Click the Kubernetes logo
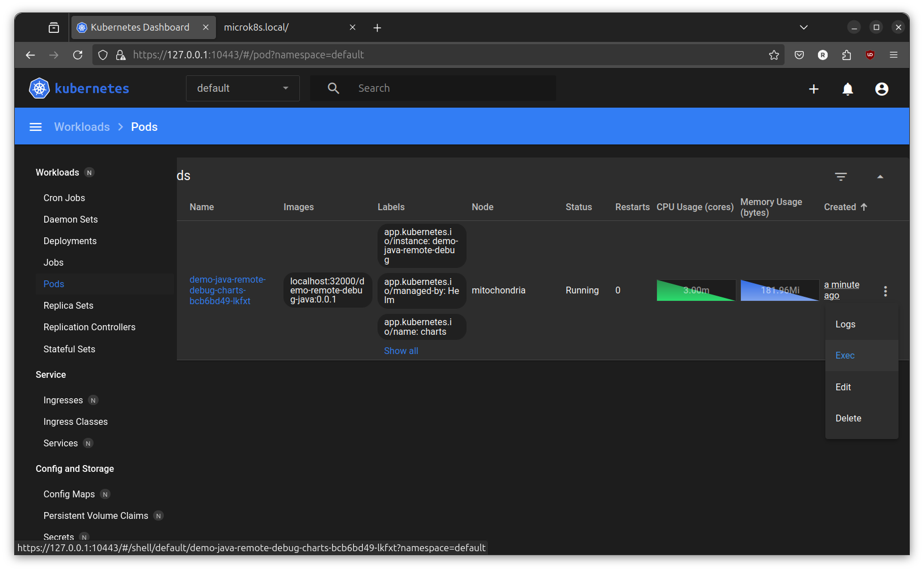The width and height of the screenshot is (924, 571). (79, 88)
